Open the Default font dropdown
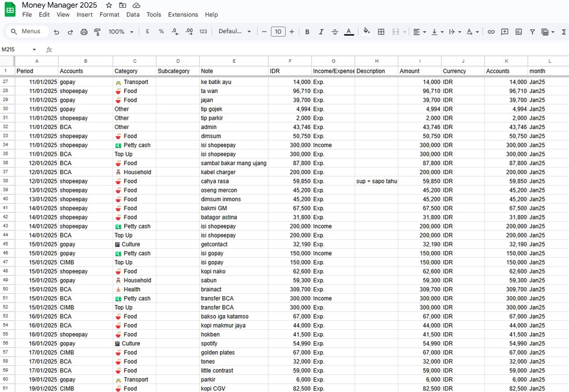The height and width of the screenshot is (392, 569). coord(235,31)
